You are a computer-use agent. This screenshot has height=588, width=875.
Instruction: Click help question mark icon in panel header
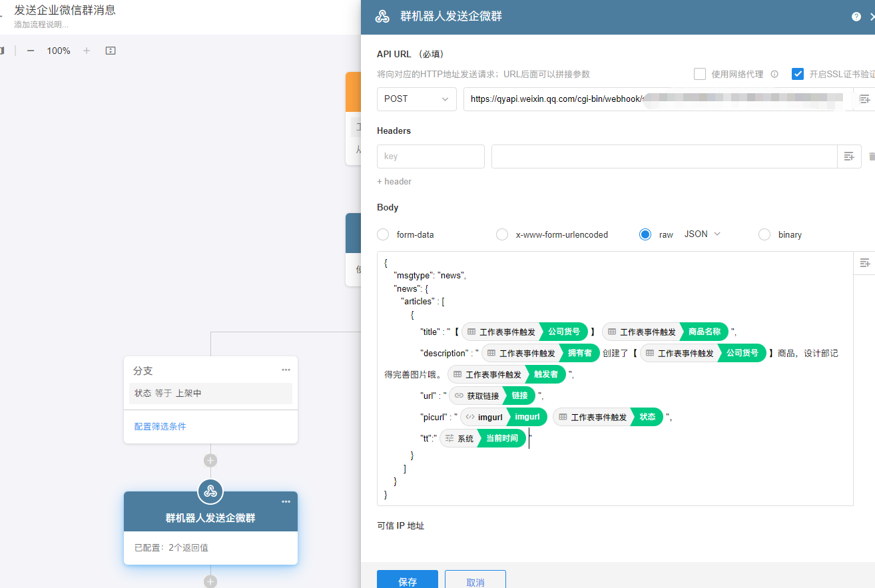tap(856, 17)
